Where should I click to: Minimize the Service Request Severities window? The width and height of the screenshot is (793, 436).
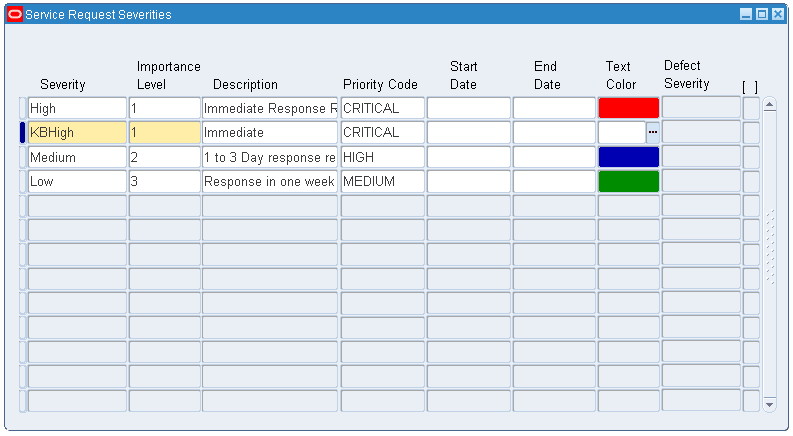pos(746,14)
